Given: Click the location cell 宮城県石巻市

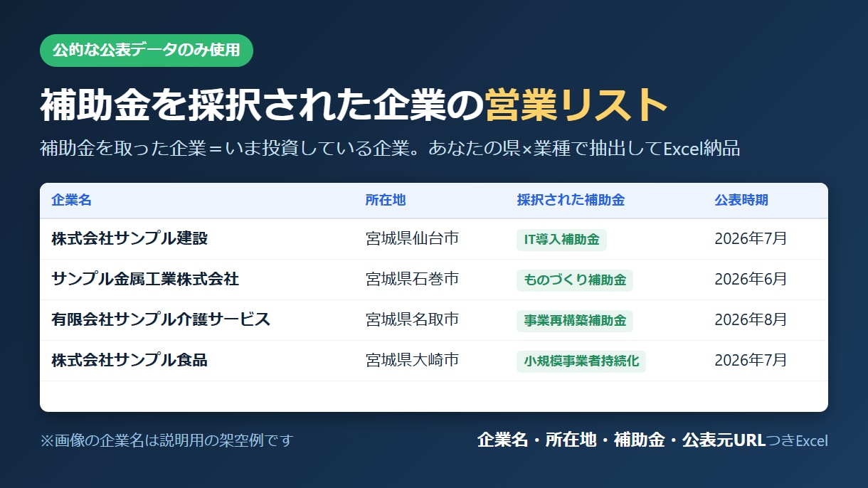Looking at the screenshot, I should click(412, 279).
